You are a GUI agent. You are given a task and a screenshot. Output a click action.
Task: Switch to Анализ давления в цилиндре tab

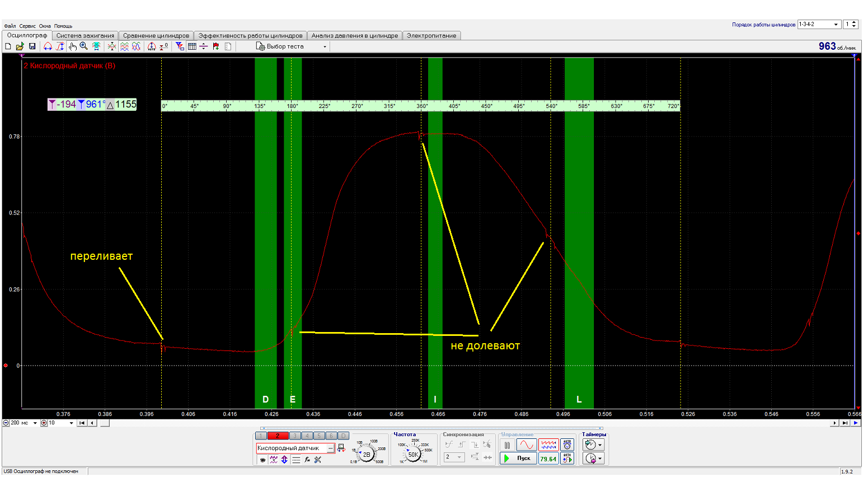click(355, 35)
